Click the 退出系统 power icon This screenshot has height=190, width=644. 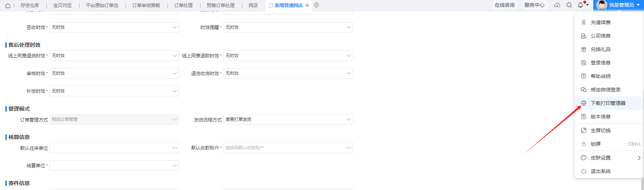(584, 171)
